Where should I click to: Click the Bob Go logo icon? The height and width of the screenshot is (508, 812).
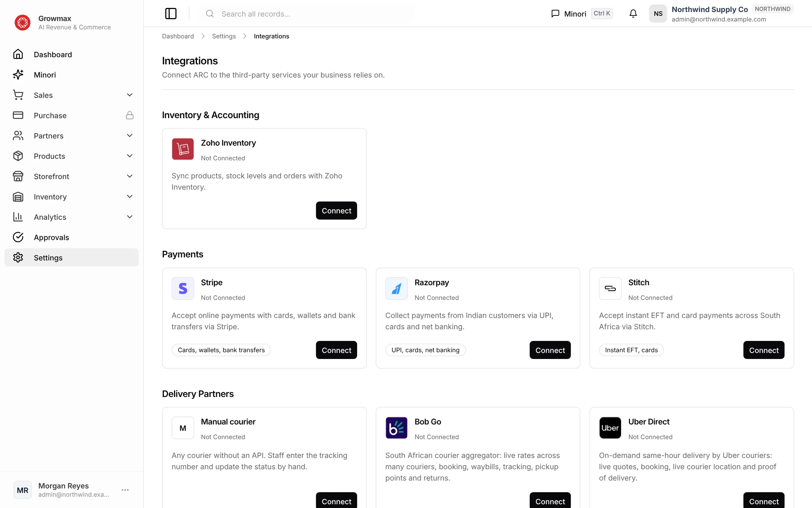pos(396,428)
